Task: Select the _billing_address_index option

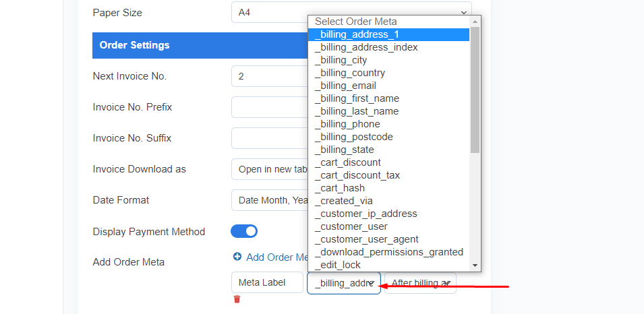Action: (x=388, y=47)
